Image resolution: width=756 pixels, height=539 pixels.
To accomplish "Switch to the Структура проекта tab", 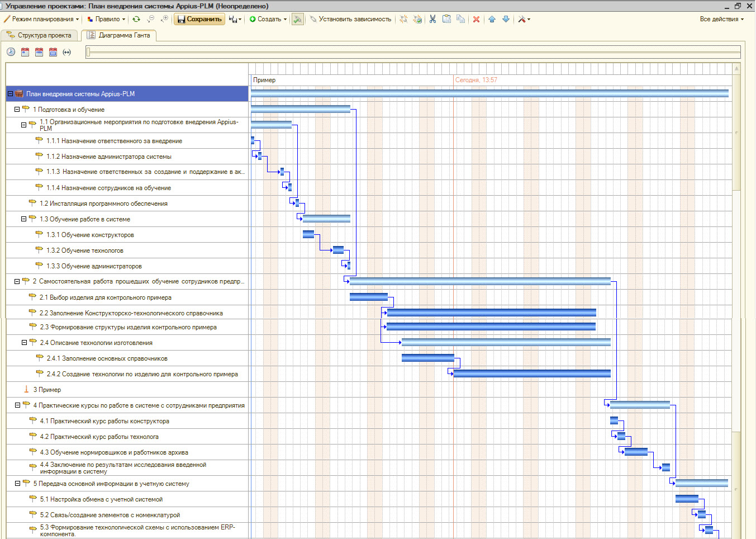I will click(x=39, y=35).
